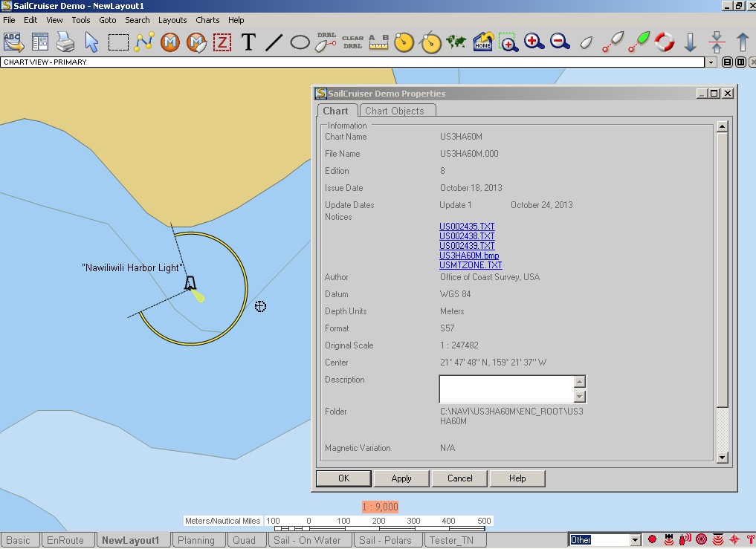Open the Tools menu
Screen dimensions: 756x549
coord(81,20)
